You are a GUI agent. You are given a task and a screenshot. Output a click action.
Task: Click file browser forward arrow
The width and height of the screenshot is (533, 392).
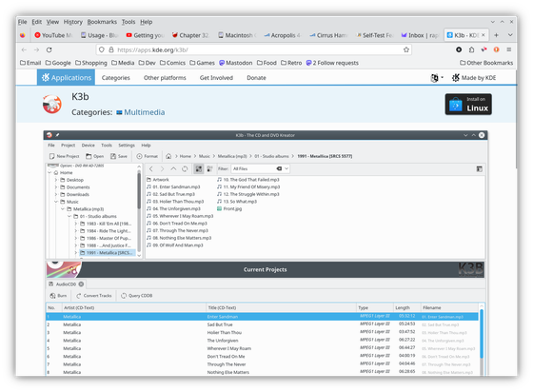[162, 168]
